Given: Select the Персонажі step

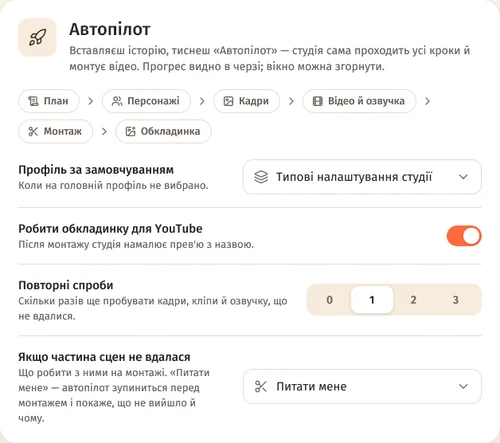Looking at the screenshot, I should point(146,101).
